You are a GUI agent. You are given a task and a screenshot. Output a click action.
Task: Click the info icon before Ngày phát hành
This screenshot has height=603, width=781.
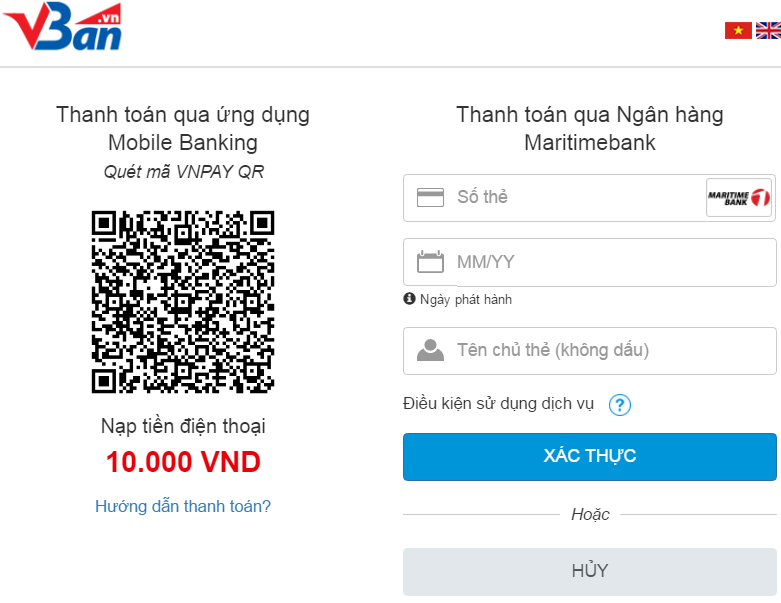(x=409, y=299)
